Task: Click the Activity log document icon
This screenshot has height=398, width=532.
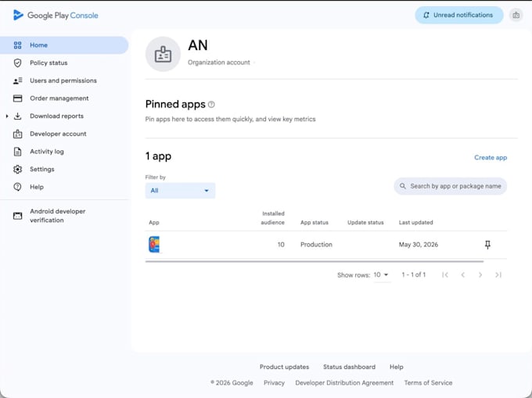Action: (x=18, y=152)
